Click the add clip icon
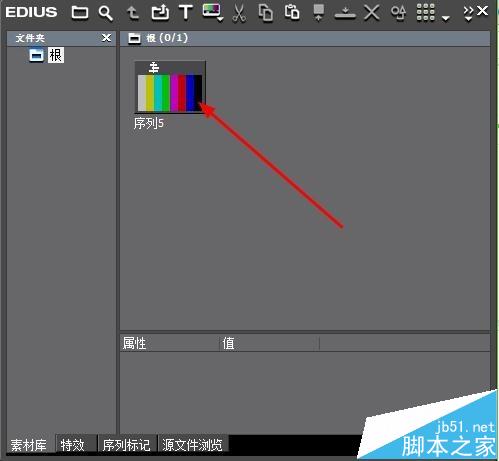 [x=160, y=13]
